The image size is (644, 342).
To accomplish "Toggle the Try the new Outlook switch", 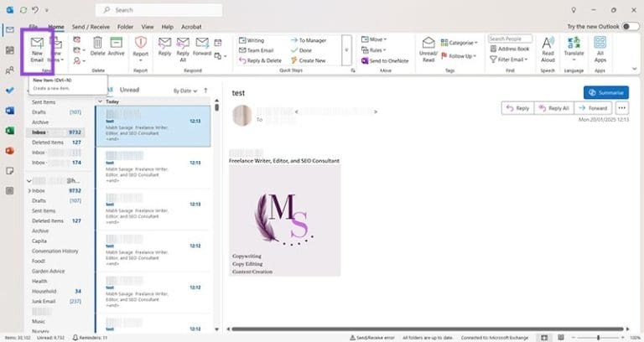I will pos(631,27).
